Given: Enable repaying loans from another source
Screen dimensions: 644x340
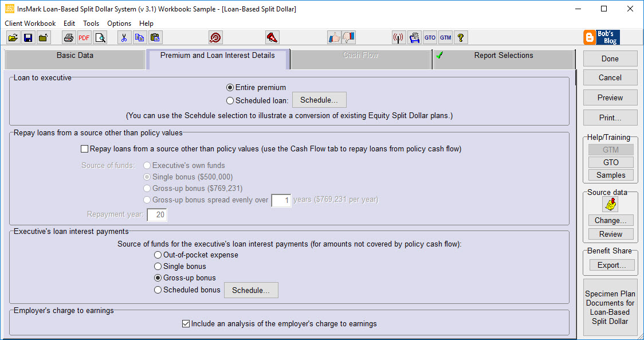Looking at the screenshot, I should [84, 148].
